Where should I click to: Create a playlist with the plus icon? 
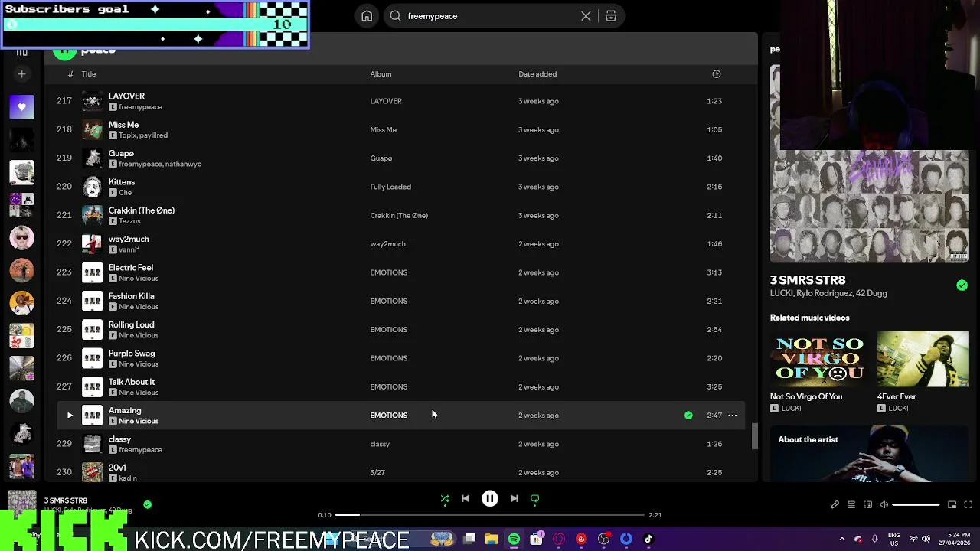point(22,74)
